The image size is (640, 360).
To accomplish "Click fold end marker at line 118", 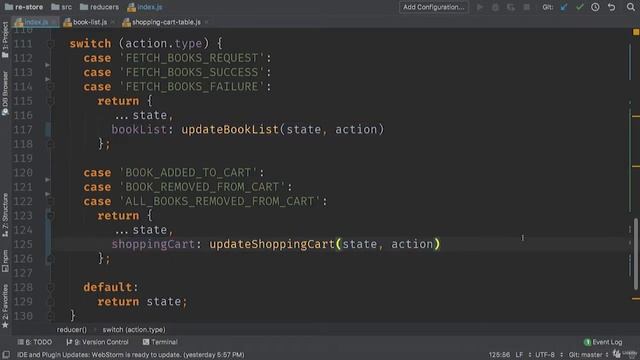I will click(51, 144).
